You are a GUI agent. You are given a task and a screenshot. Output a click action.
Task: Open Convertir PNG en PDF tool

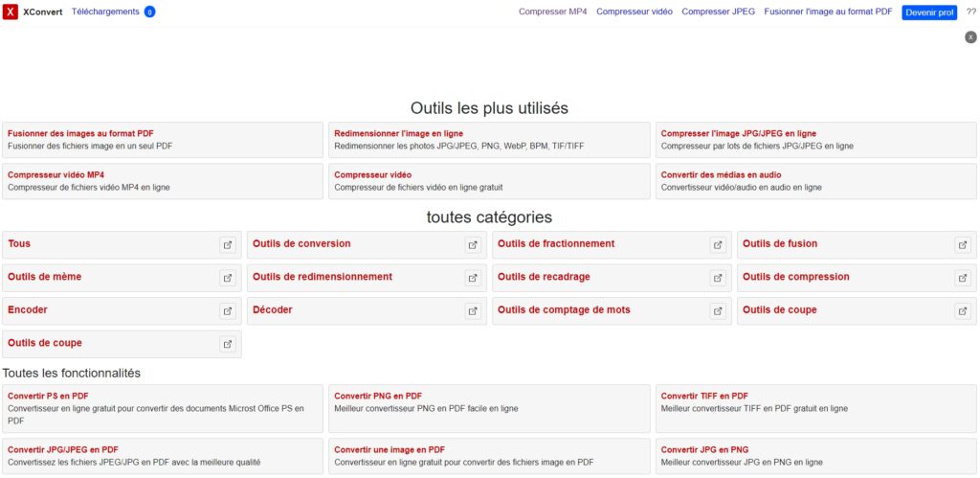click(378, 396)
